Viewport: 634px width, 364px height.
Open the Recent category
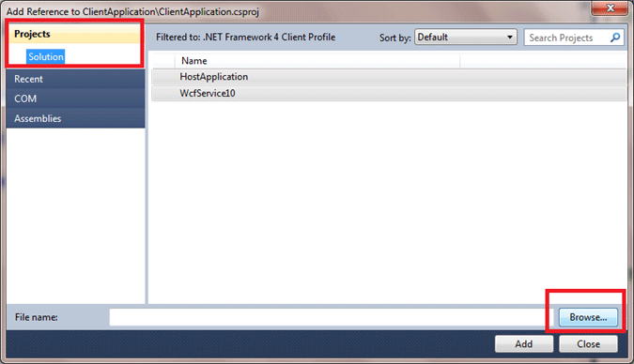(76, 79)
